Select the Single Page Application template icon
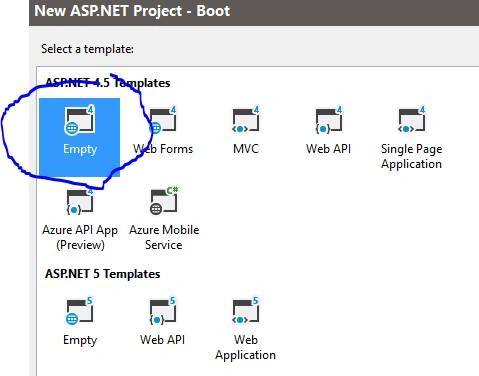The image size is (479, 376). pos(412,120)
